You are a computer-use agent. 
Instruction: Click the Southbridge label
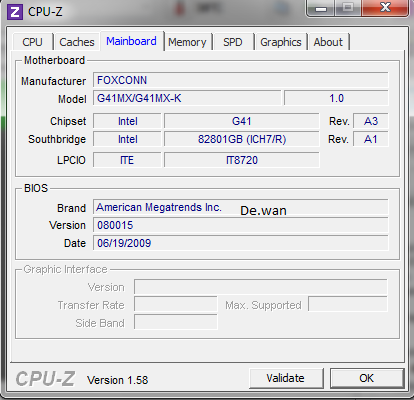[x=57, y=139]
